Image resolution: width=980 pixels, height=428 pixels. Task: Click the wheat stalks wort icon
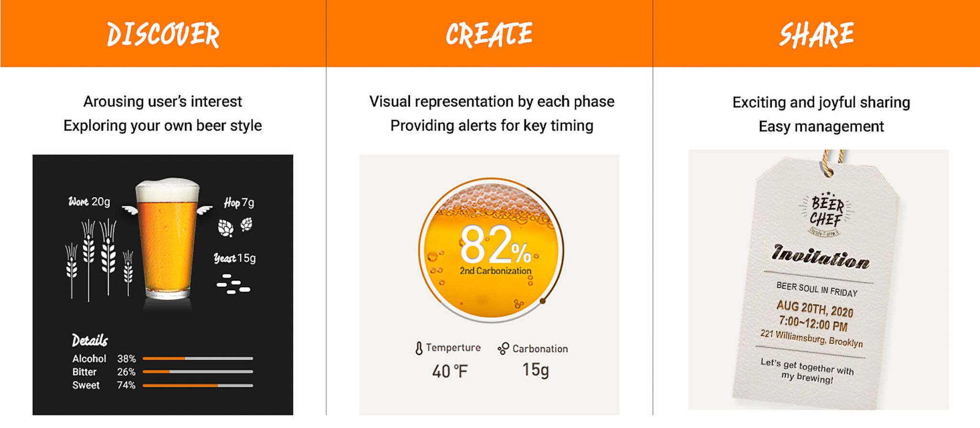(x=100, y=258)
